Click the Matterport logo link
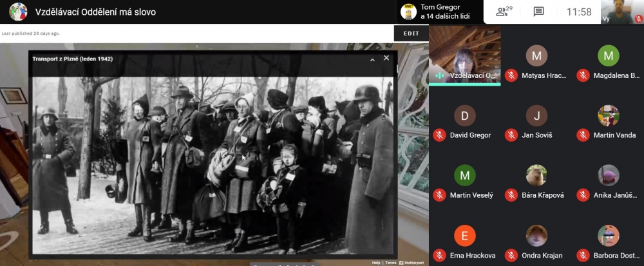Image resolution: width=644 pixels, height=266 pixels. click(412, 263)
